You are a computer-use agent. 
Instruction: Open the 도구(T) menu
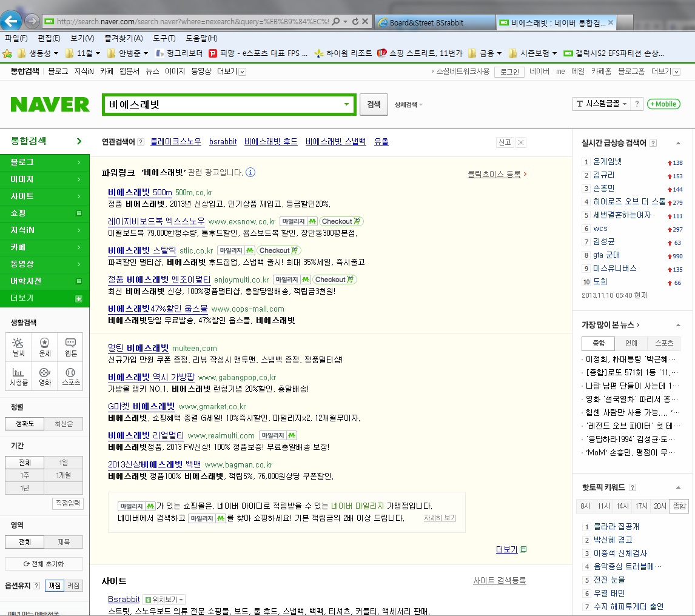point(164,38)
